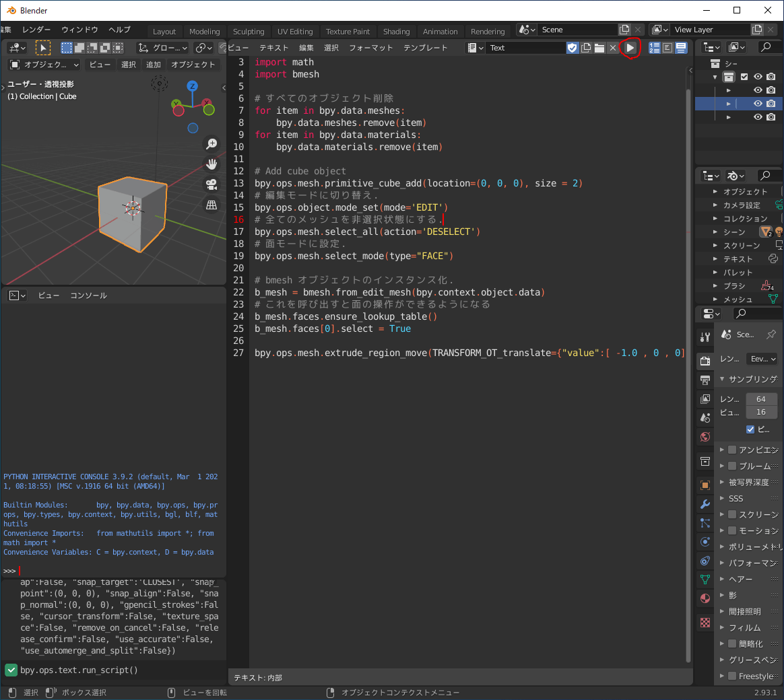Open the pivot point dropdown
The height and width of the screenshot is (700, 784).
(205, 48)
